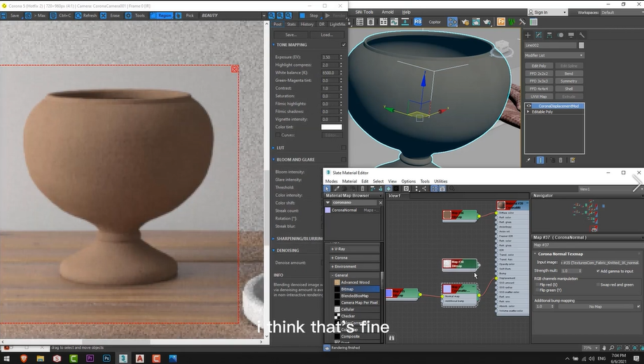Open the Utilities wrench panel tab
The height and width of the screenshot is (364, 644).
[582, 35]
